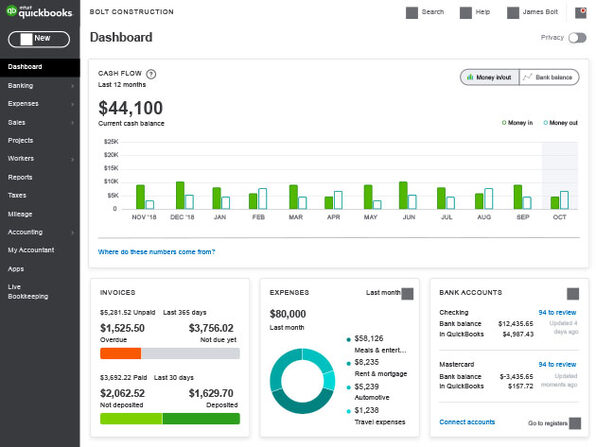Screen dimensions: 596x447
Task: Click the OCT money in bar
Action: click(555, 203)
